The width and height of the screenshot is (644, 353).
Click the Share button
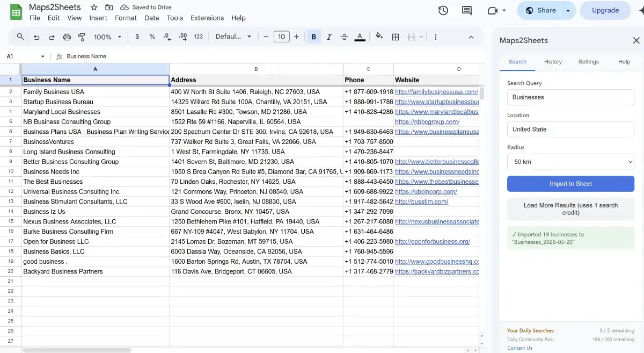coord(540,10)
